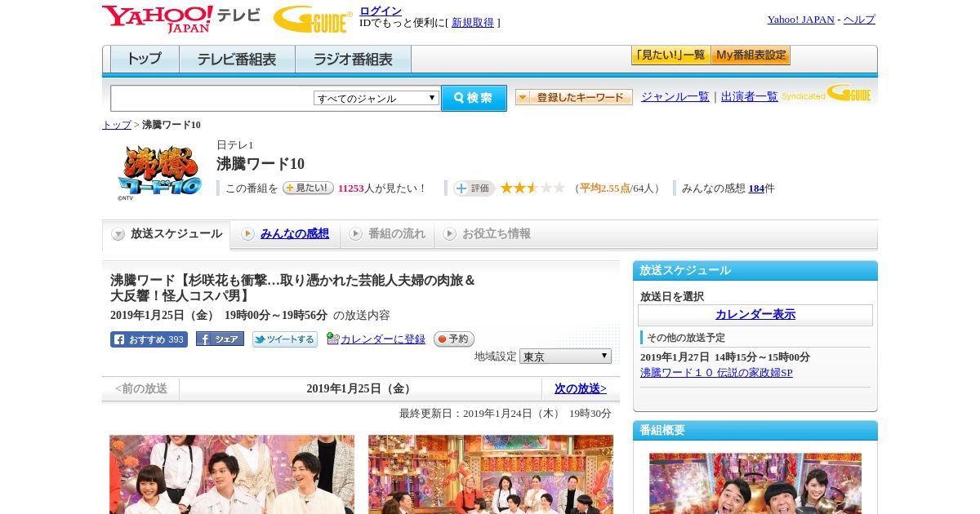Click the Facebook おすすめ 393 button

pyautogui.click(x=149, y=339)
